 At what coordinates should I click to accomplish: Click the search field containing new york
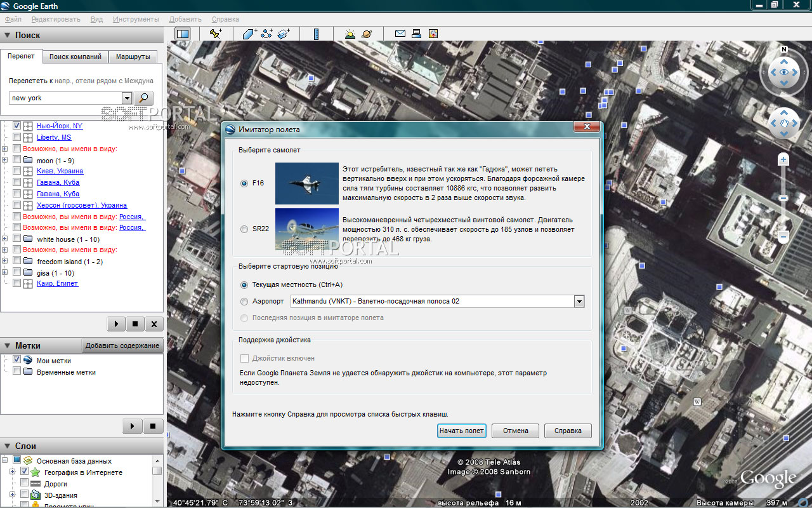(x=65, y=98)
